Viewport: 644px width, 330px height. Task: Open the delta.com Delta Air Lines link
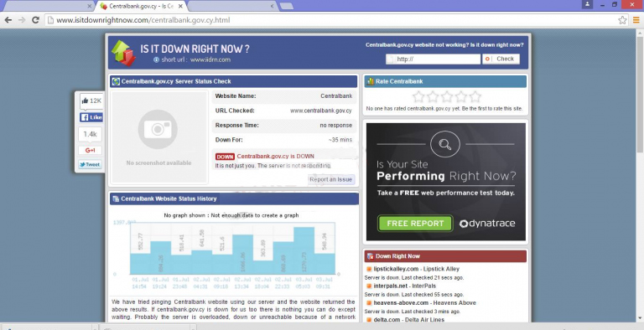point(408,320)
